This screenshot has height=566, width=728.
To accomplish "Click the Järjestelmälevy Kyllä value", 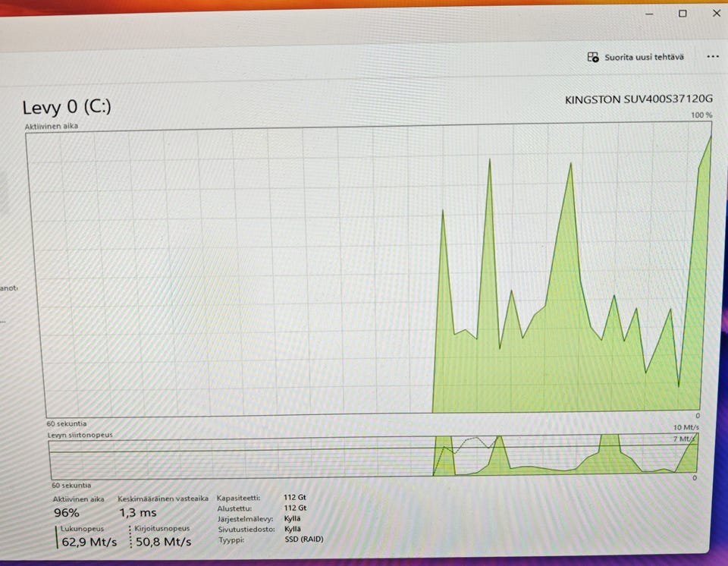I will coord(292,519).
